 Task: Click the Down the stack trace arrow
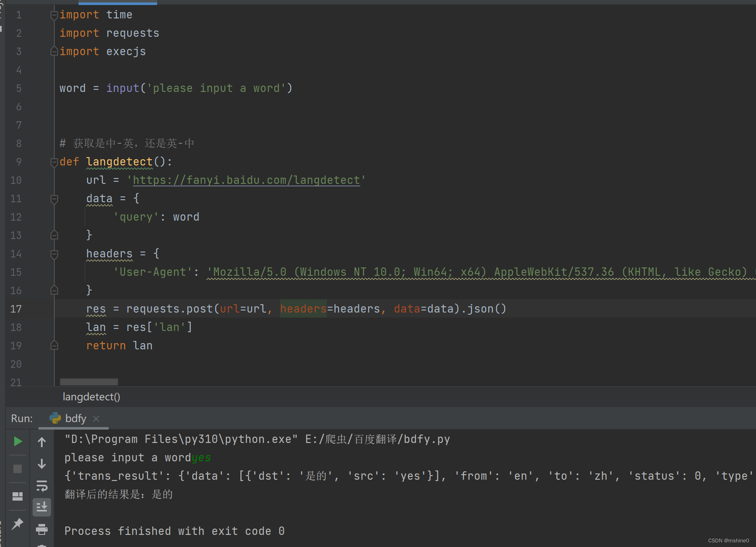coord(42,464)
